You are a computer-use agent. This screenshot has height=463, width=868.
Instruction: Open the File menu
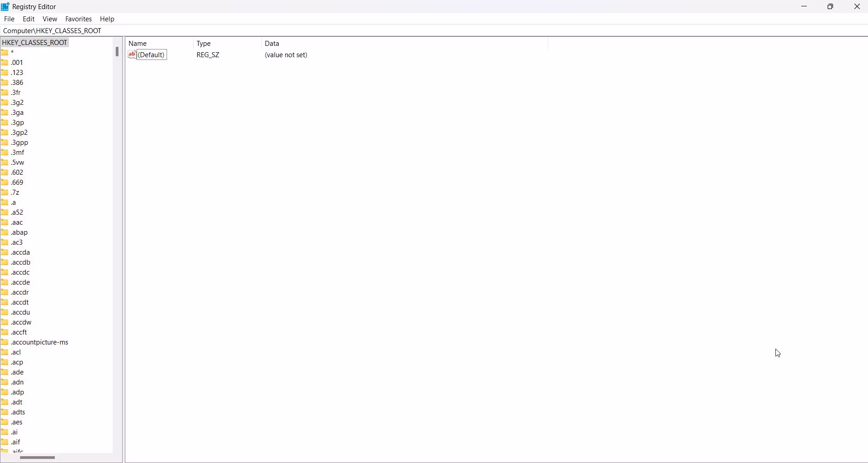pyautogui.click(x=9, y=19)
